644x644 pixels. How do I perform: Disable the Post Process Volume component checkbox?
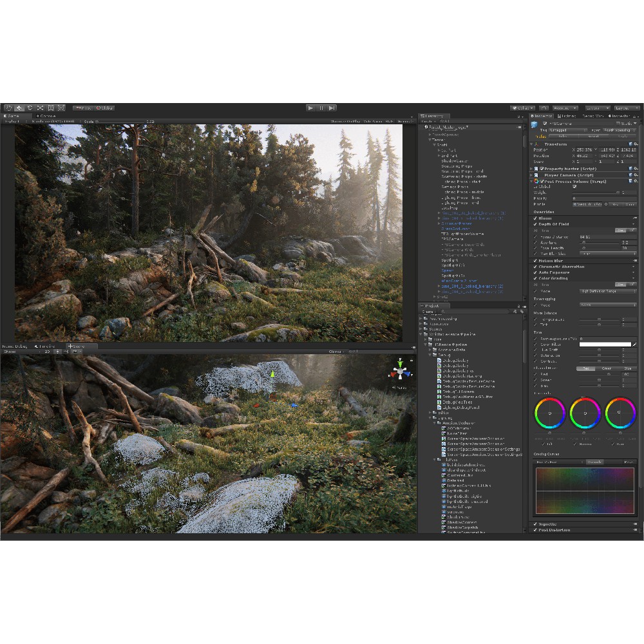[x=542, y=181]
